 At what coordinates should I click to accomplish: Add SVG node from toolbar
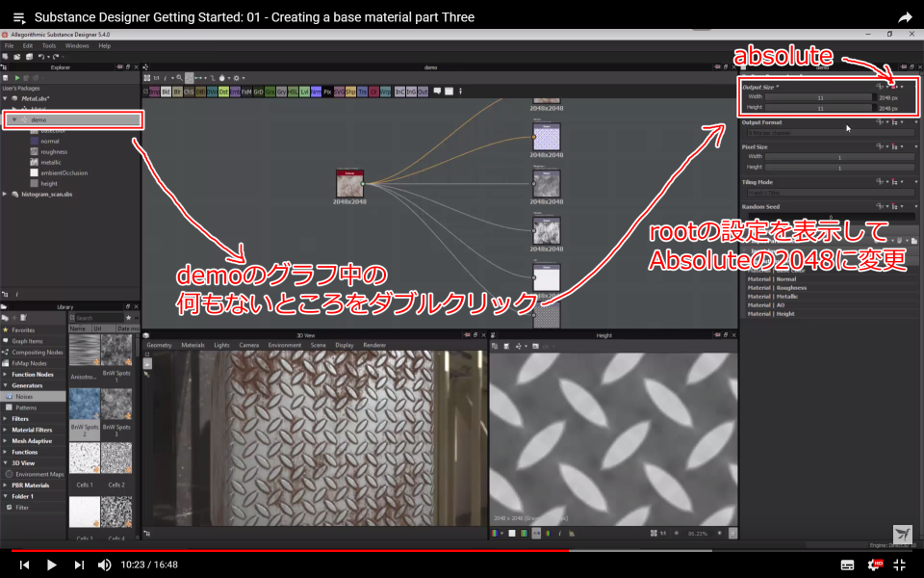click(x=339, y=92)
